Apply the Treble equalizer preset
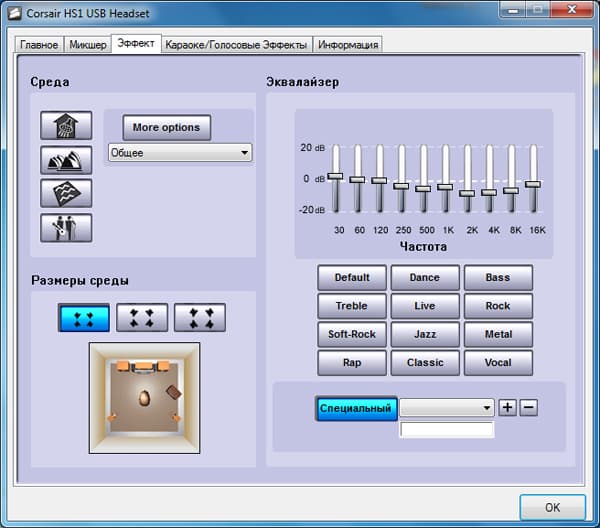 (352, 306)
